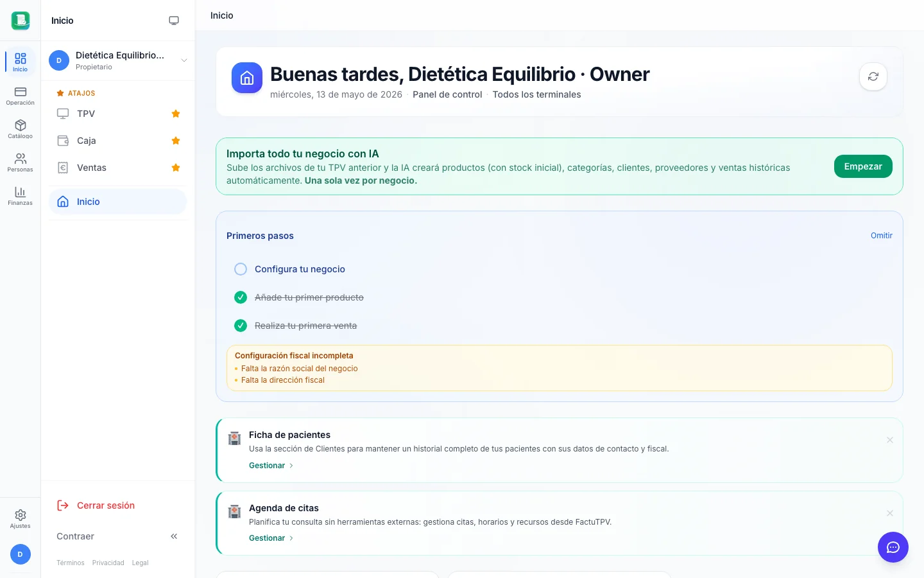
Task: Click Falta la razón social del negocio
Action: [300, 369]
